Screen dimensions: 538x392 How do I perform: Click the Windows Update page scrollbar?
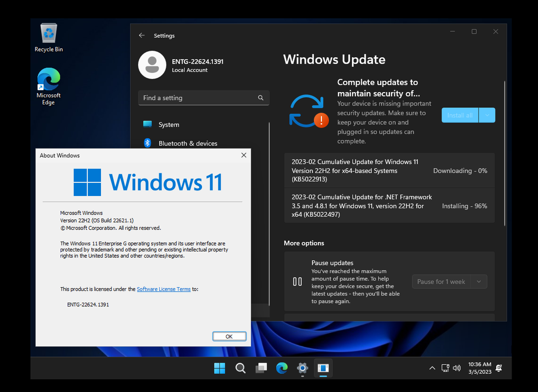tap(505, 153)
